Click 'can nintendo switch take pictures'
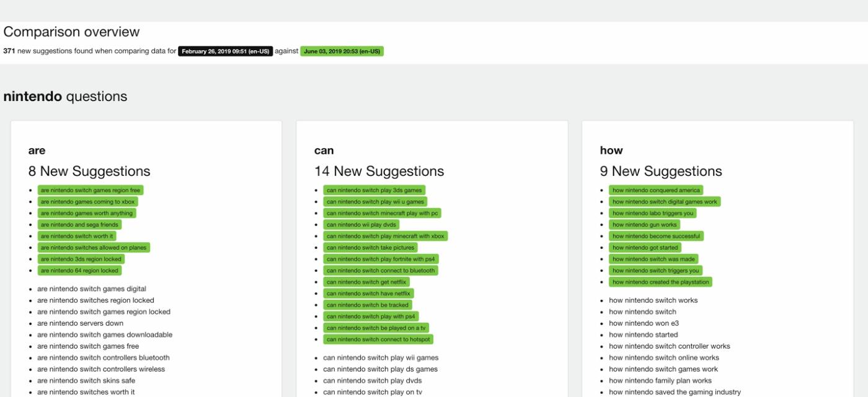868x397 pixels. point(370,248)
